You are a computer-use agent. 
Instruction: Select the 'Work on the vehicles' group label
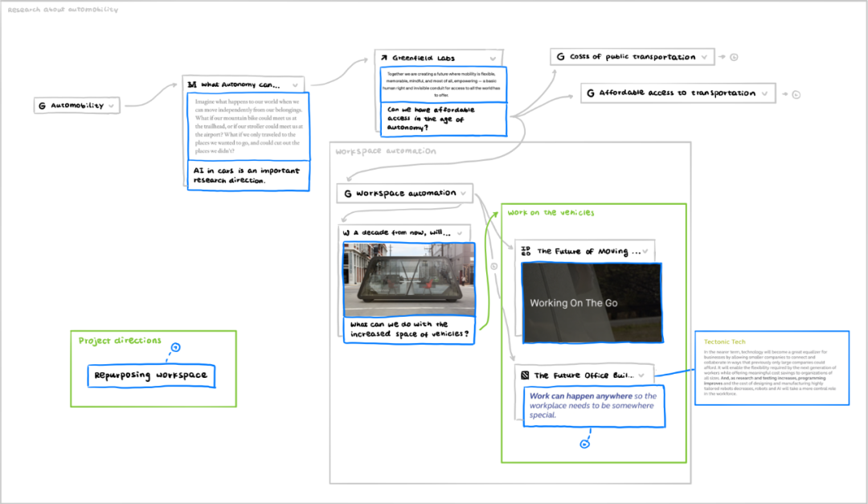551,213
